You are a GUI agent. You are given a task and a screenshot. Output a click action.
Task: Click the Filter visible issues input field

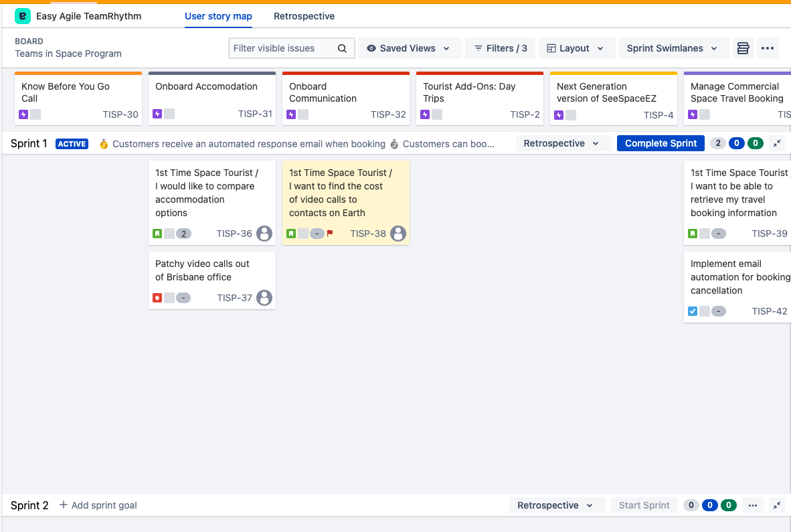point(282,48)
